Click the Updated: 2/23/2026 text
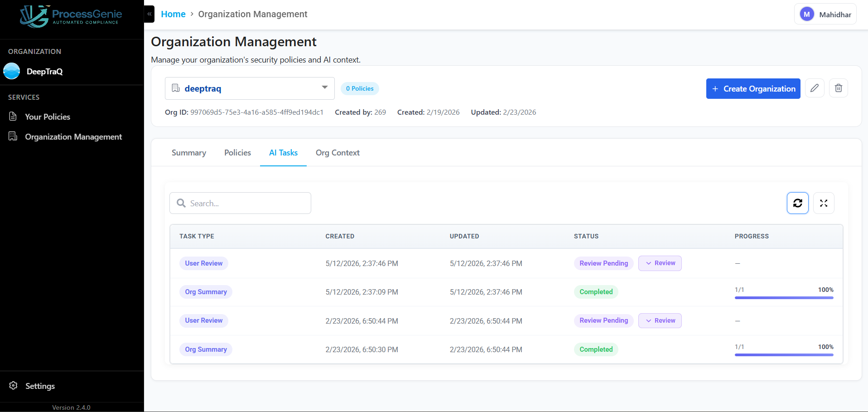Screen dimensions: 868x412 503,112
